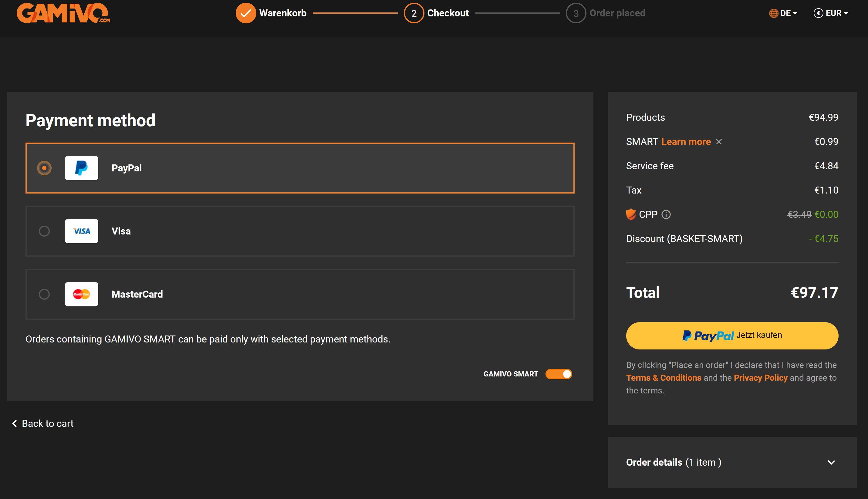Open the CPP info icon

point(666,214)
